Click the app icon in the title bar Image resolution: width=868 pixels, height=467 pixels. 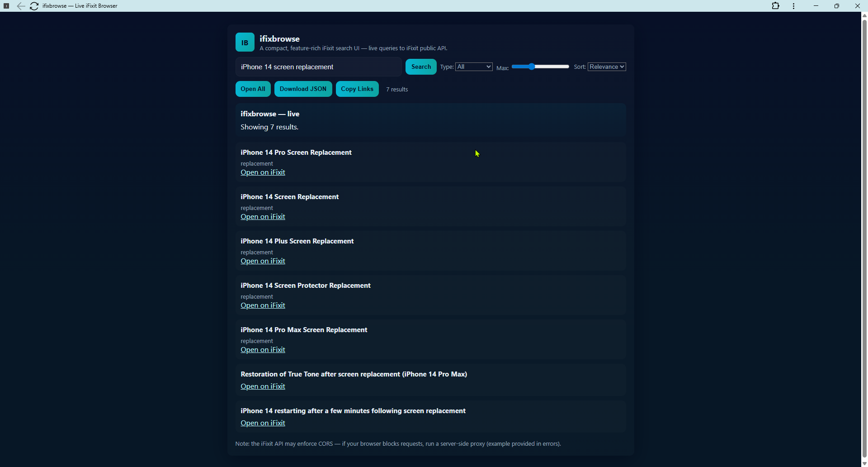pyautogui.click(x=6, y=6)
